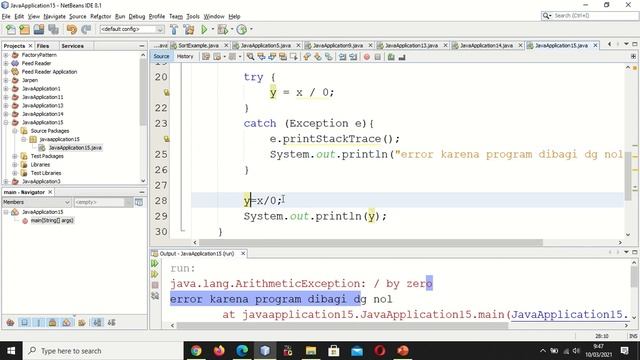
Task: Open Microsoft Edge from the taskbar
Action: [x=242, y=351]
